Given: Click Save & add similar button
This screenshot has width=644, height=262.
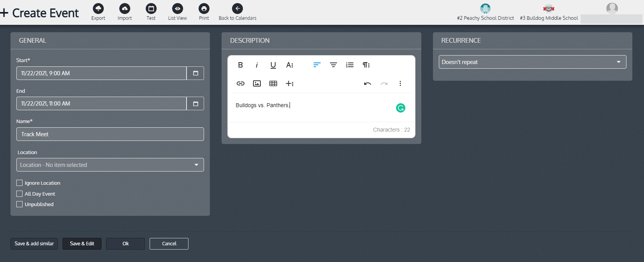Looking at the screenshot, I should click(x=34, y=244).
